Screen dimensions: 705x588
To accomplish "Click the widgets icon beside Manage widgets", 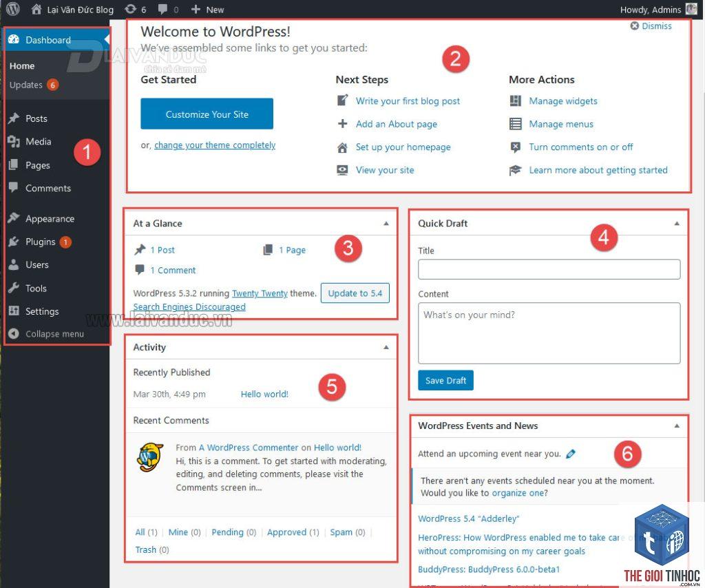I will point(515,101).
